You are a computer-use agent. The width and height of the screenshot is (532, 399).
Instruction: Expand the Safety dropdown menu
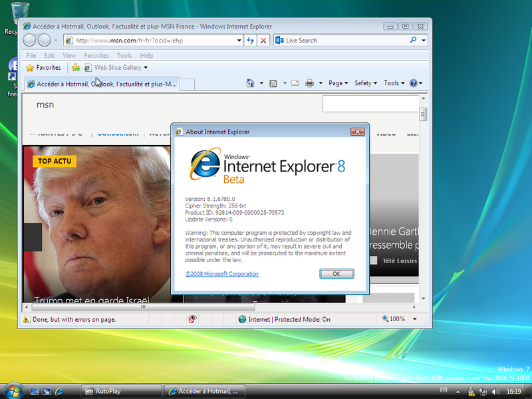(x=365, y=83)
